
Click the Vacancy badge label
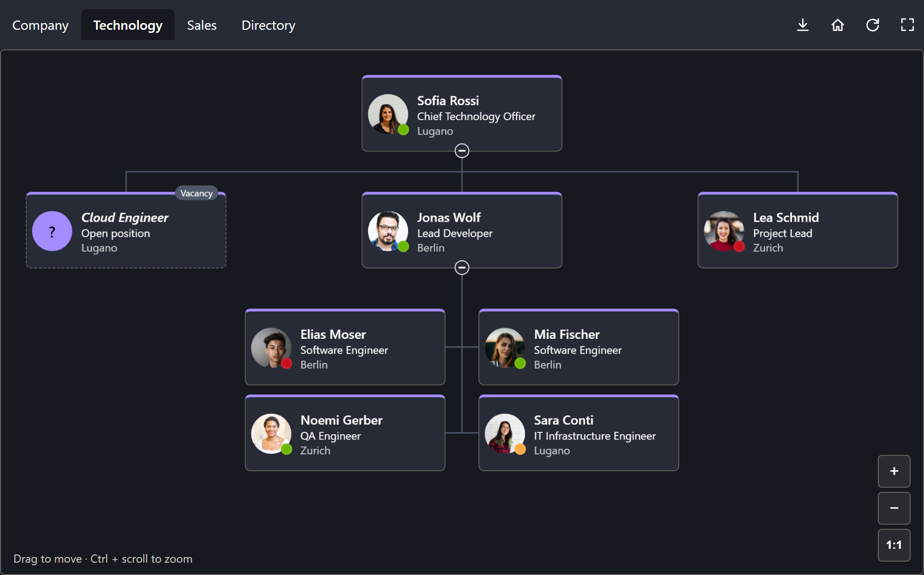coord(197,193)
